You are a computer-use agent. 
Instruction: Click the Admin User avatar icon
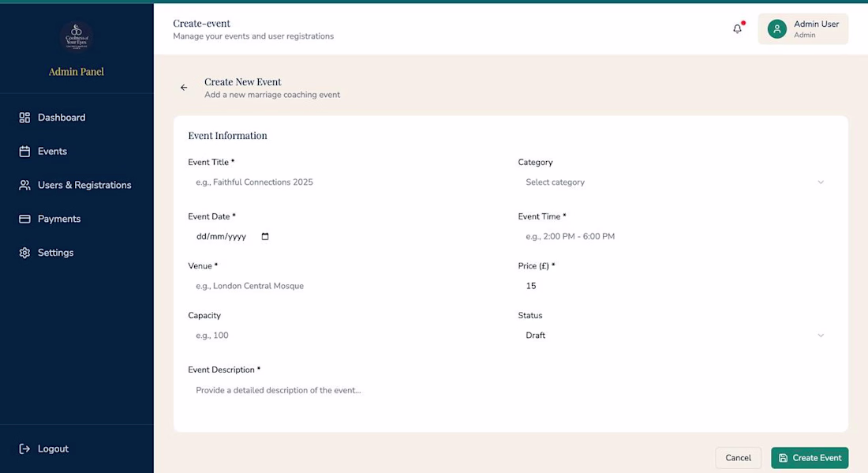click(x=777, y=28)
